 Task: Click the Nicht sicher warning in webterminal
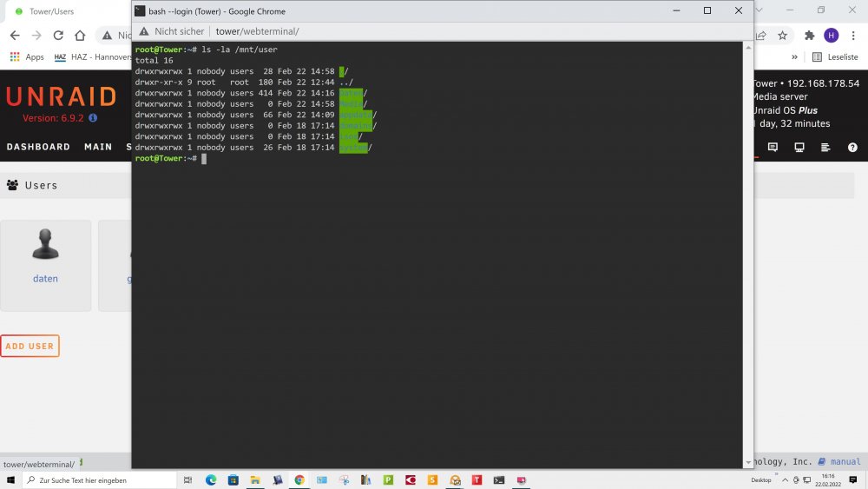pyautogui.click(x=172, y=31)
